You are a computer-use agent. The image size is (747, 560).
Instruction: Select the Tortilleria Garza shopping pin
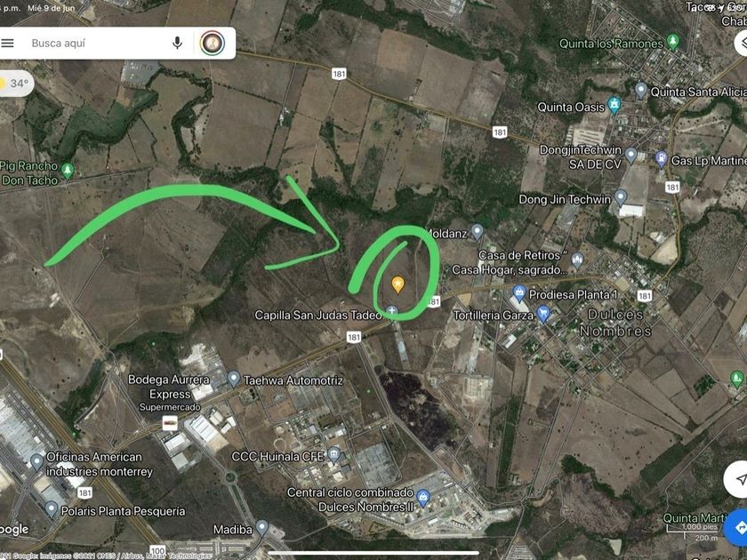pos(543,313)
